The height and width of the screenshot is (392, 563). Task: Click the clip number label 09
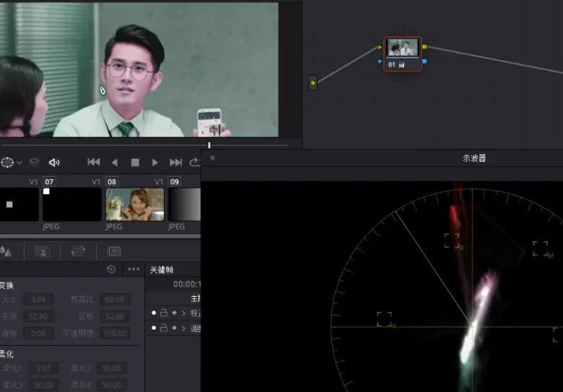(175, 182)
